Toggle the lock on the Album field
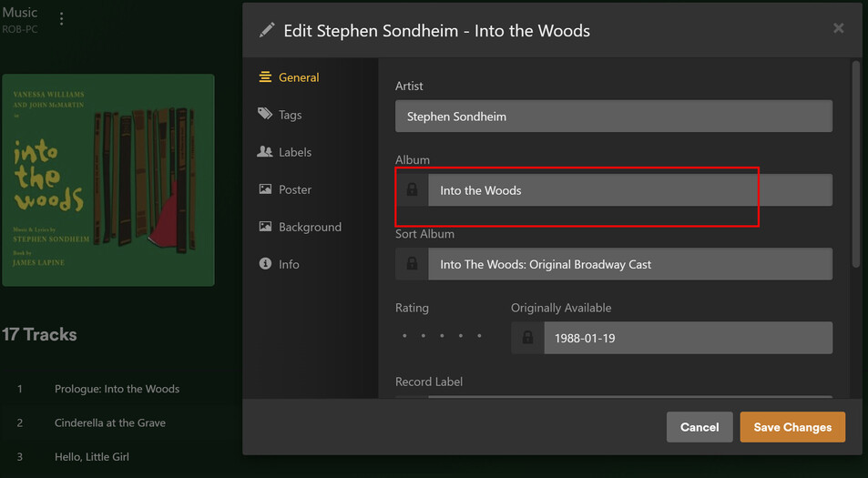Screen dimensions: 868x478 [412, 190]
